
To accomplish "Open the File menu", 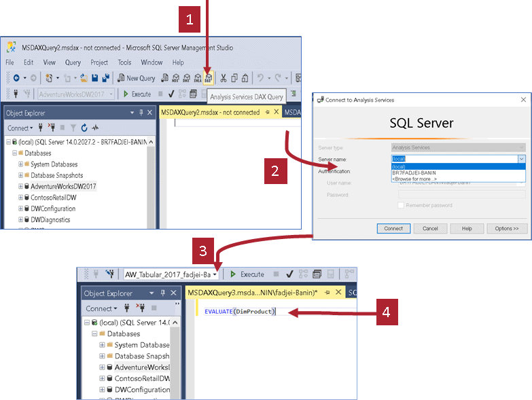I will click(10, 62).
